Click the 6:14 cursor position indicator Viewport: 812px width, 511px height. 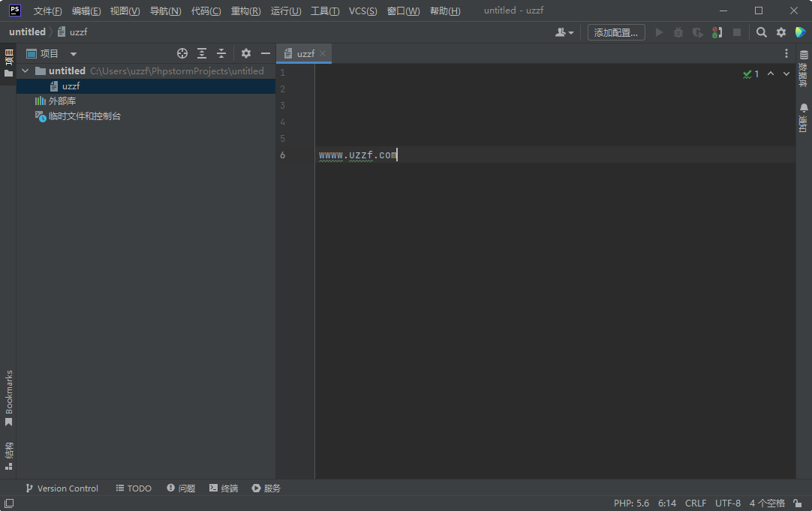667,503
